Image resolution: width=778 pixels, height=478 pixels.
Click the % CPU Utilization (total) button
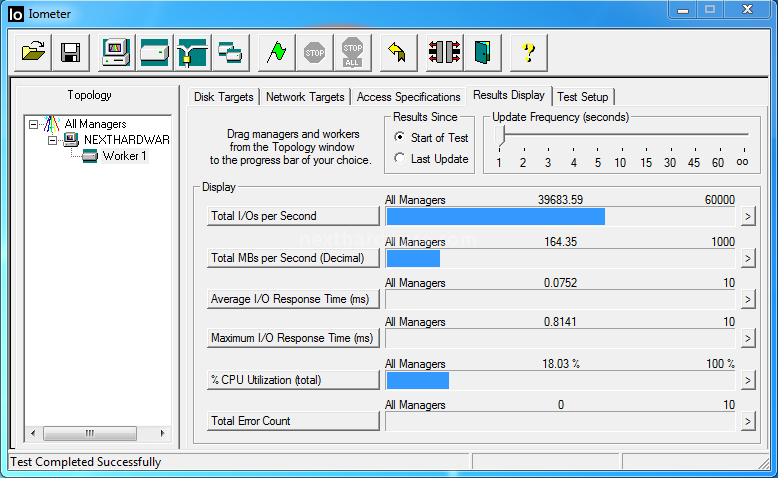point(293,380)
